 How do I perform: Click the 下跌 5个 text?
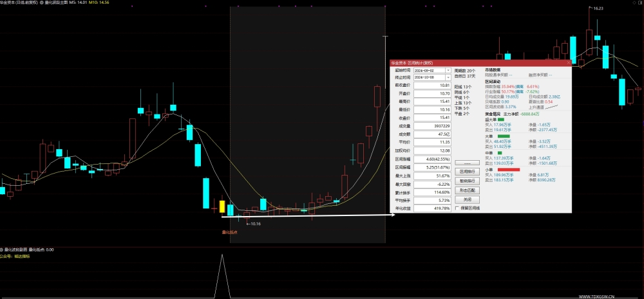click(462, 108)
